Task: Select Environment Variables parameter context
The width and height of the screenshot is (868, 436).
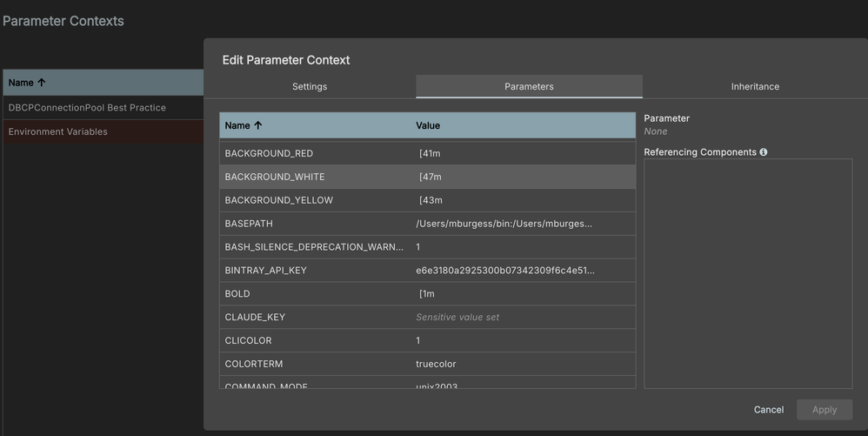Action: [x=58, y=132]
